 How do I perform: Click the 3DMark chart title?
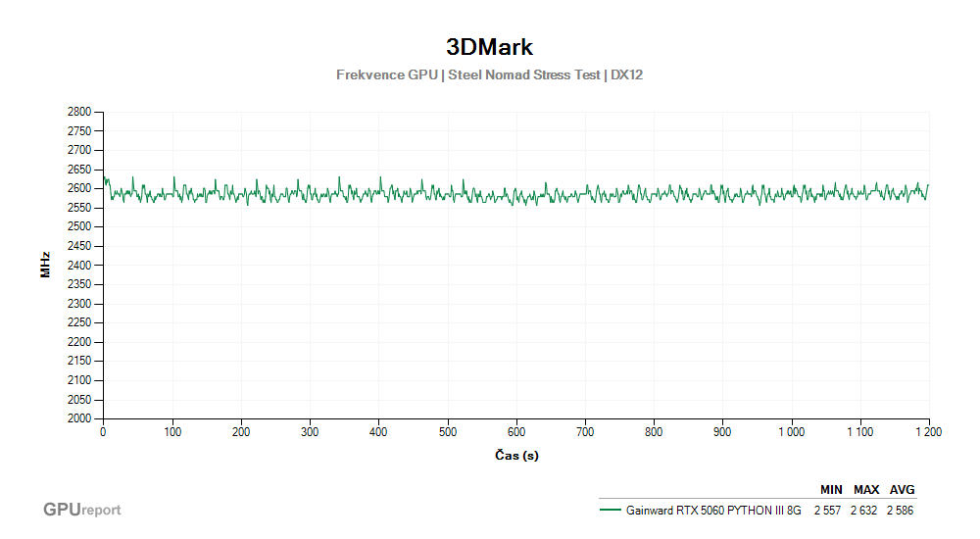tap(489, 47)
